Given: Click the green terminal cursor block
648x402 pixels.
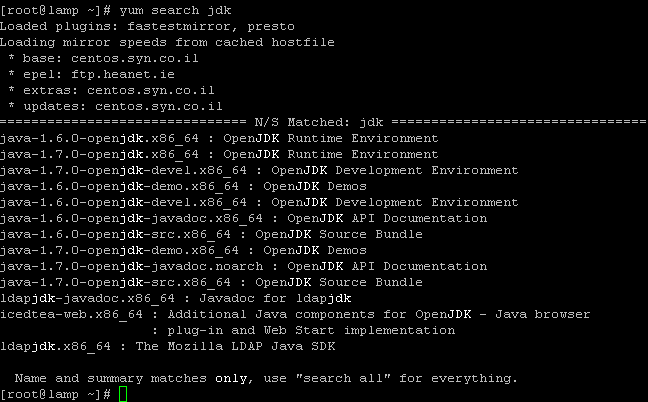Looking at the screenshot, I should pyautogui.click(x=123, y=394).
